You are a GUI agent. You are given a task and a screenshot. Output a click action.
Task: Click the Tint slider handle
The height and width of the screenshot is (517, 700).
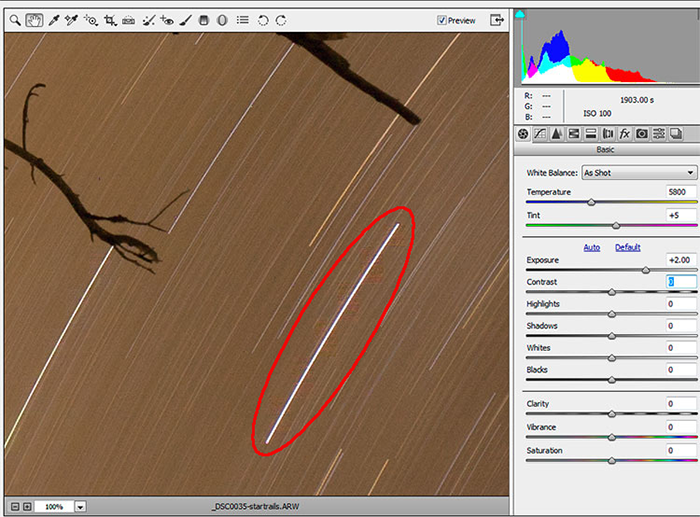coord(616,225)
